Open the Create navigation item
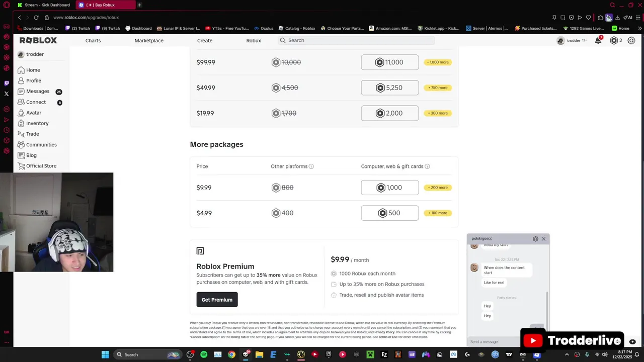The width and height of the screenshot is (644, 362). (205, 40)
